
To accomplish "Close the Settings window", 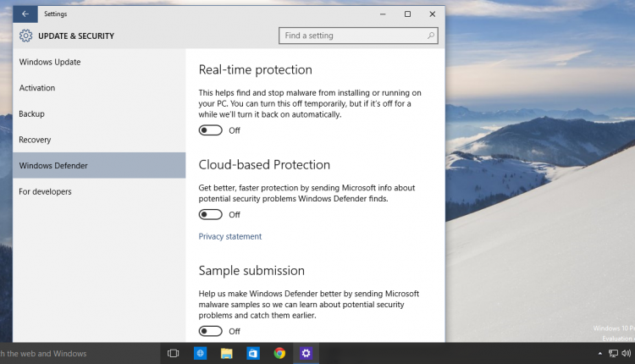I will point(432,14).
